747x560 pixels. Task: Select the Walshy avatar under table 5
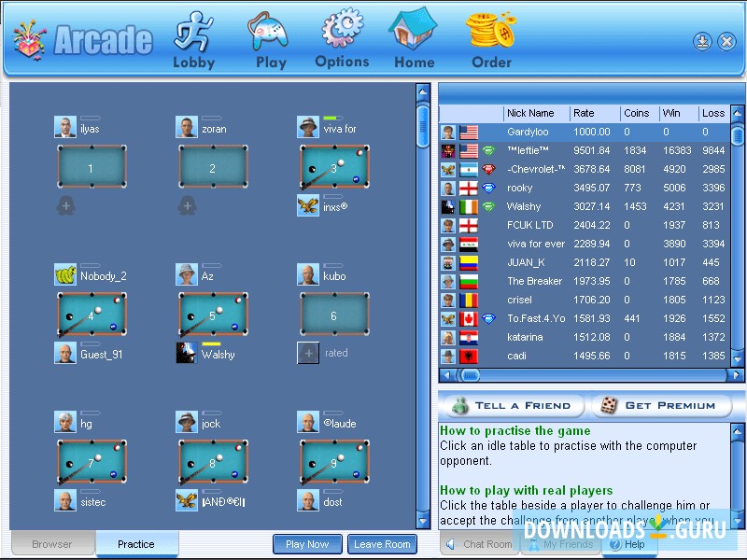pos(187,353)
